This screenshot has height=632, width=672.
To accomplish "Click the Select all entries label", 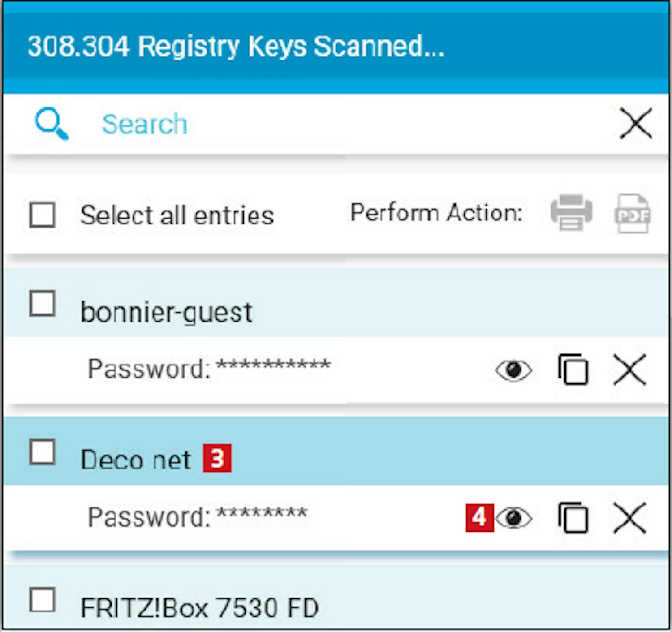I will (177, 215).
